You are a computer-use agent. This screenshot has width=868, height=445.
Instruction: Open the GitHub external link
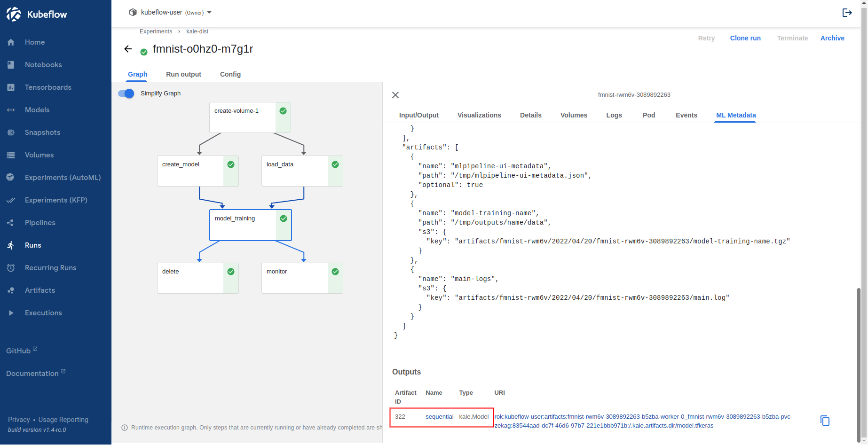coord(22,351)
